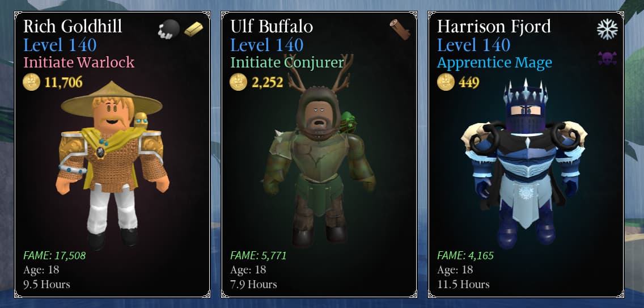Click the purple skull icon on Harrison Fjord
The width and height of the screenshot is (644, 308).
[x=607, y=60]
